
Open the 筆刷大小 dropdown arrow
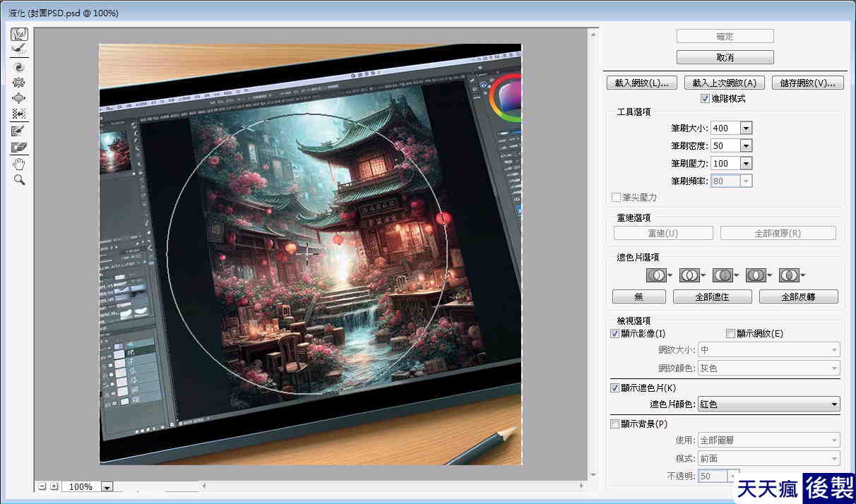coord(746,128)
